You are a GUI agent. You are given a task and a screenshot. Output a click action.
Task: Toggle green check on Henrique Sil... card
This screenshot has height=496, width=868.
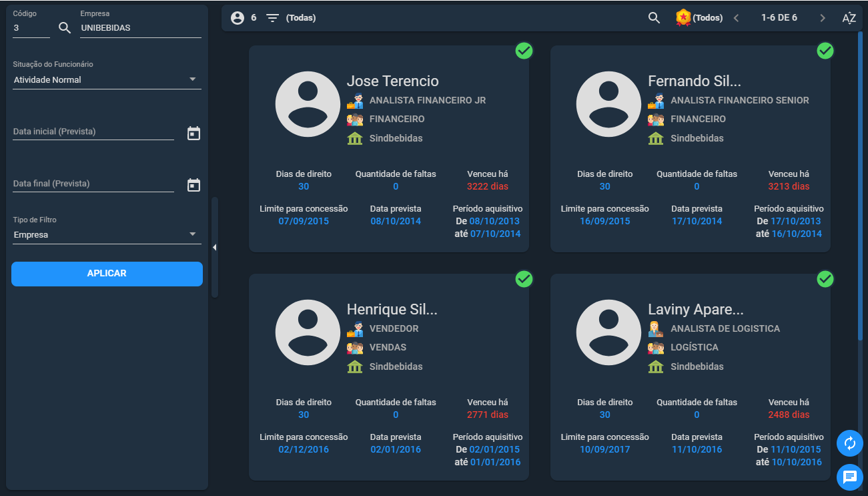(x=524, y=279)
